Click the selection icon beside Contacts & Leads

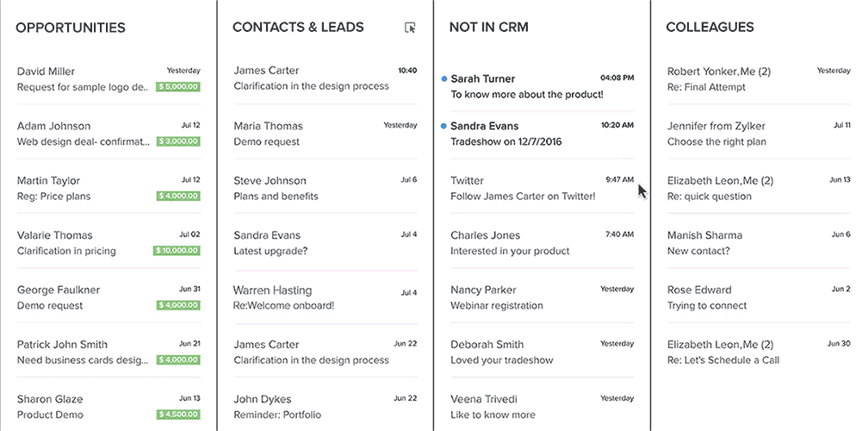click(x=411, y=28)
